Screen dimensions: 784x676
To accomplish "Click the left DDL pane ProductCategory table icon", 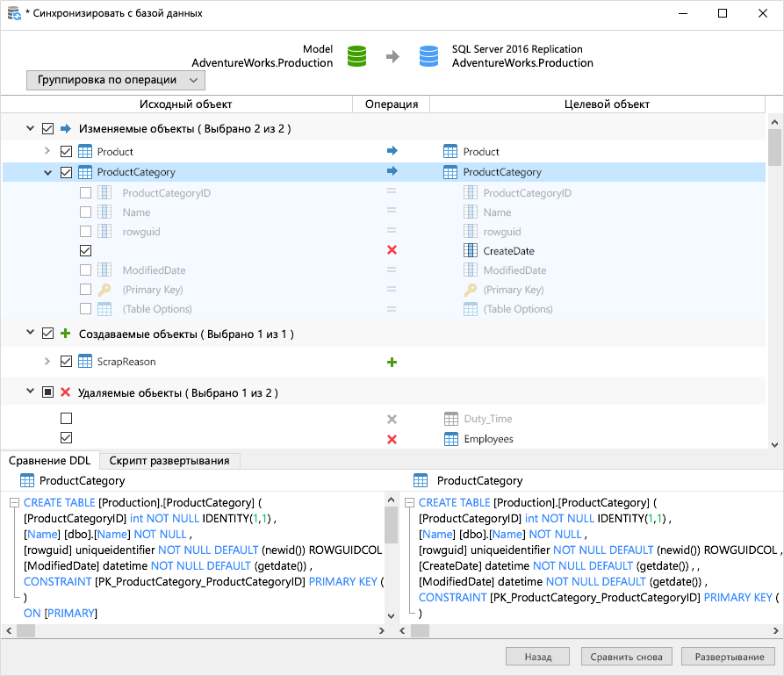I will pyautogui.click(x=27, y=480).
